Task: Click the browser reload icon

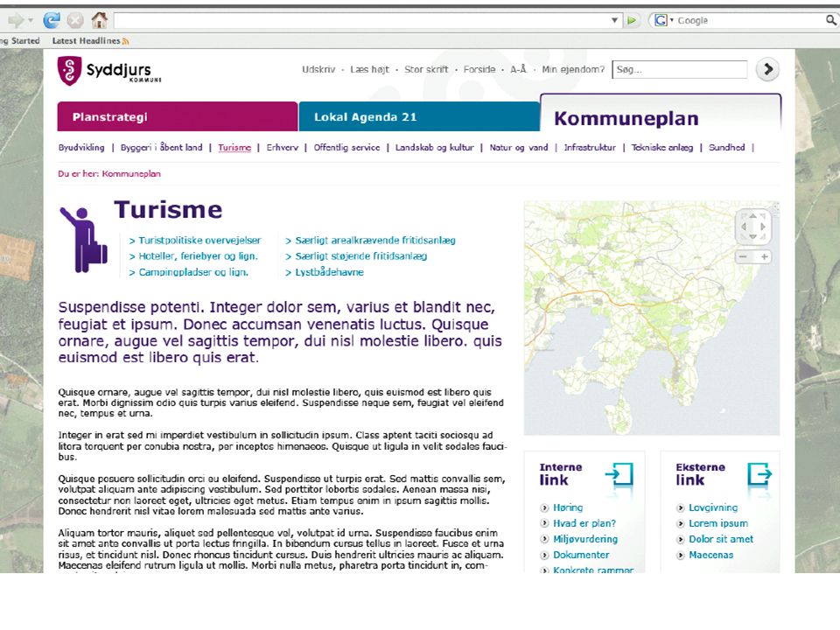Action: [x=52, y=20]
